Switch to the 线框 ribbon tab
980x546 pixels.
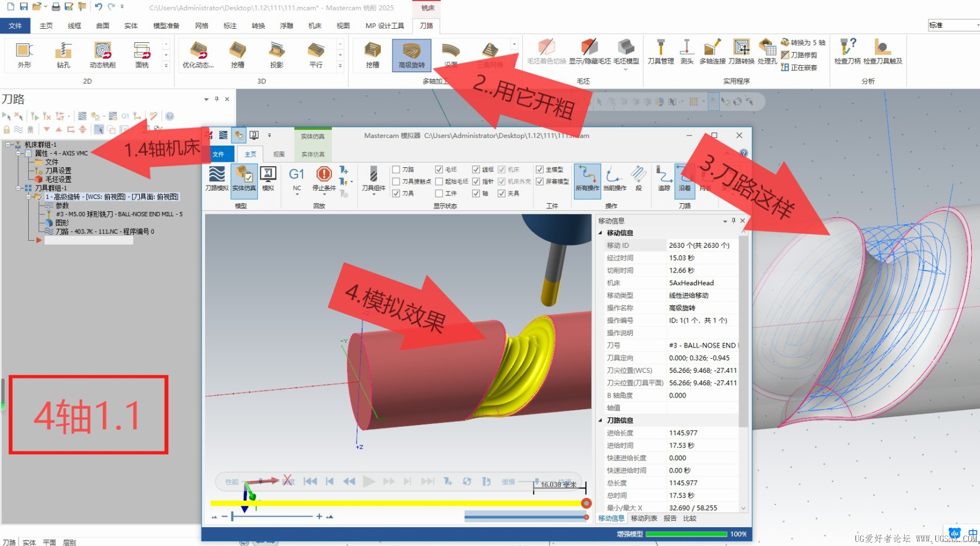coord(75,26)
